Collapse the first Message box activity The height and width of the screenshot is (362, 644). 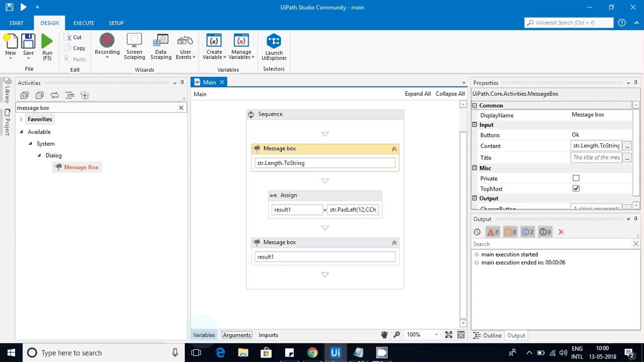[394, 149]
